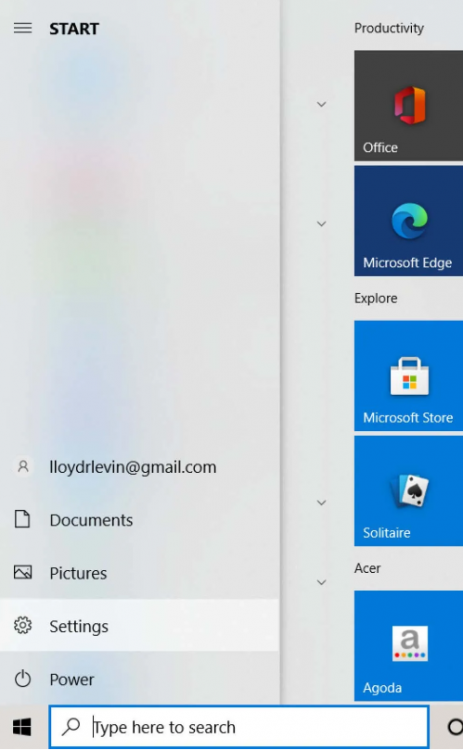The width and height of the screenshot is (463, 750).
Task: Click the Productivity group heading
Action: tap(389, 28)
